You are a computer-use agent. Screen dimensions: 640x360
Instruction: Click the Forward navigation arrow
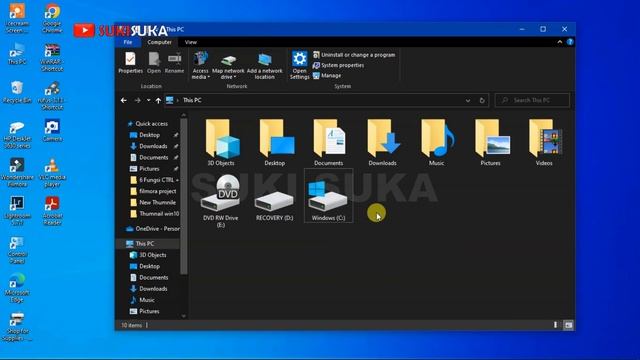[x=138, y=100]
